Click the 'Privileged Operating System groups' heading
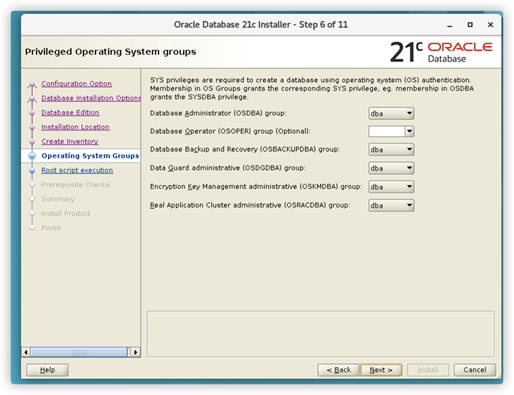 [110, 52]
